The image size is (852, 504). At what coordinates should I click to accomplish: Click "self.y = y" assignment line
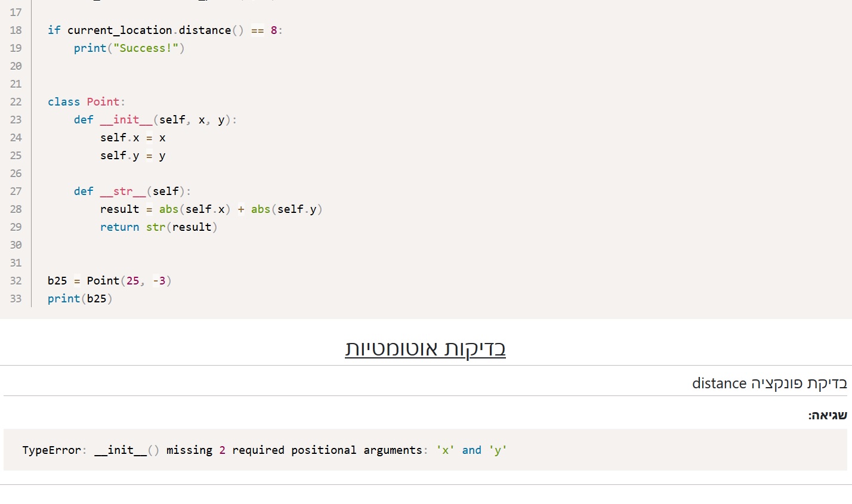point(133,155)
